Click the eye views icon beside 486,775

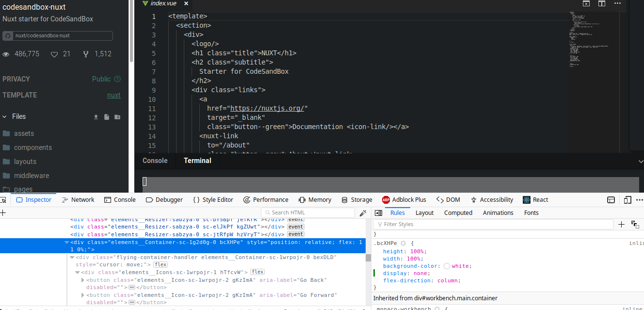pos(6,54)
